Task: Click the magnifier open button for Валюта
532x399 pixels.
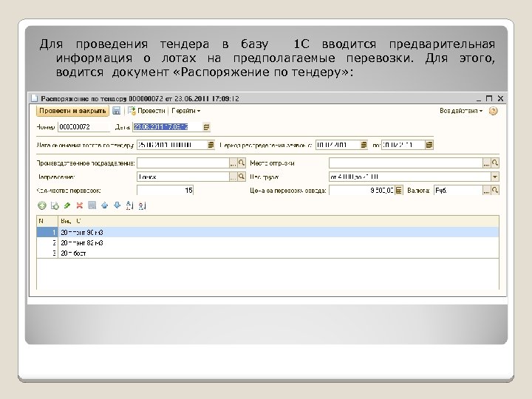Action: click(495, 191)
